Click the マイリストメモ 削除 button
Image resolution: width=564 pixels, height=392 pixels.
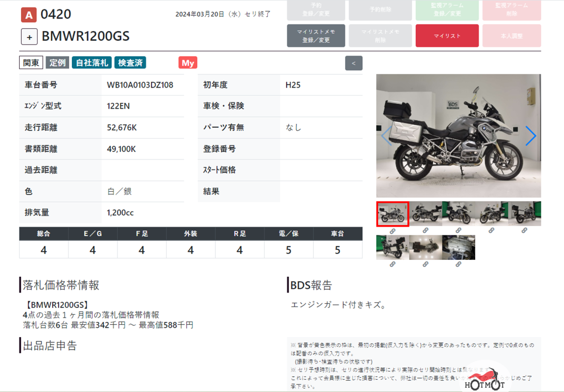click(381, 36)
